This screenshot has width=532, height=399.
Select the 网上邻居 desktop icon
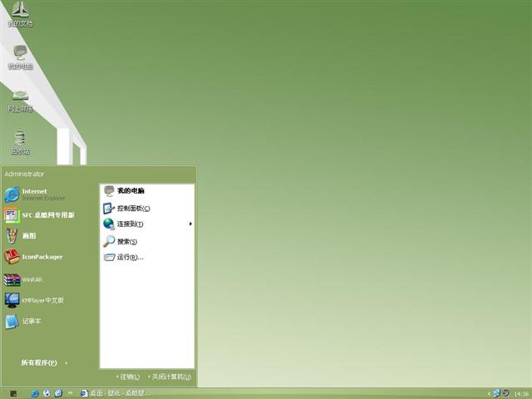20,101
